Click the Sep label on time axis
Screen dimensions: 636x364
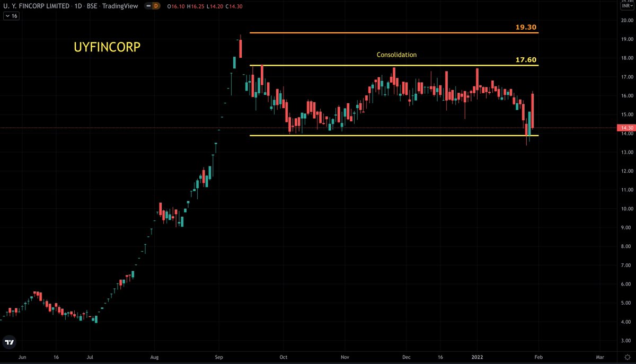(219, 358)
